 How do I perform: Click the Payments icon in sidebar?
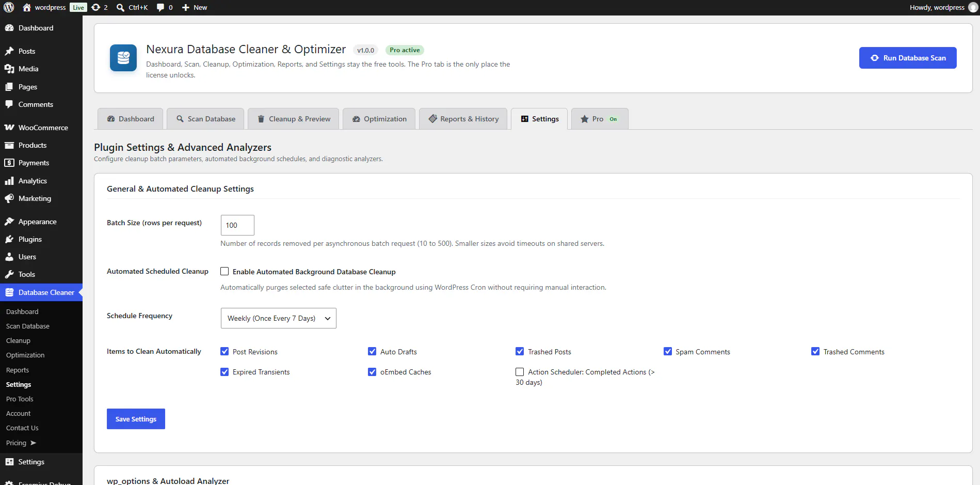pos(9,163)
